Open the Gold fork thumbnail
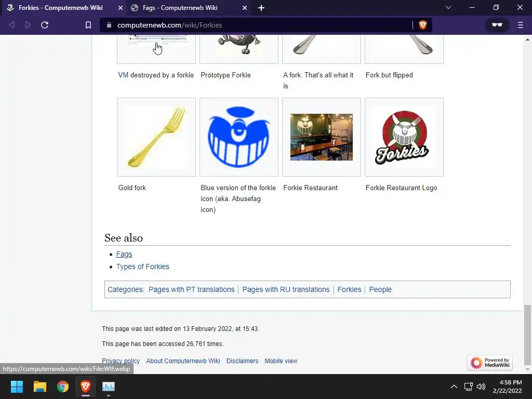Screen dimensions: 532x399 pos(156,137)
